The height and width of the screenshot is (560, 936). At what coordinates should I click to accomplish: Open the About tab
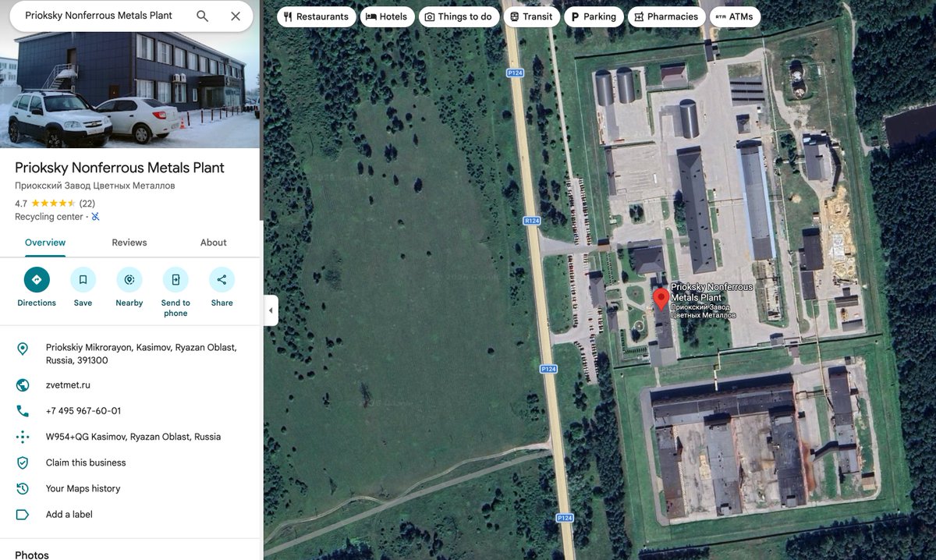point(213,243)
